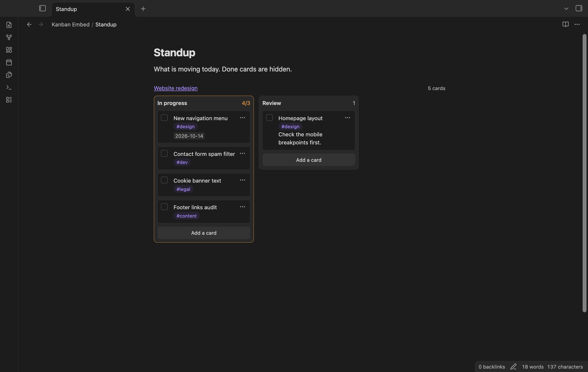Viewport: 588px width, 372px height.
Task: Navigate forward with the right arrow
Action: click(x=41, y=24)
